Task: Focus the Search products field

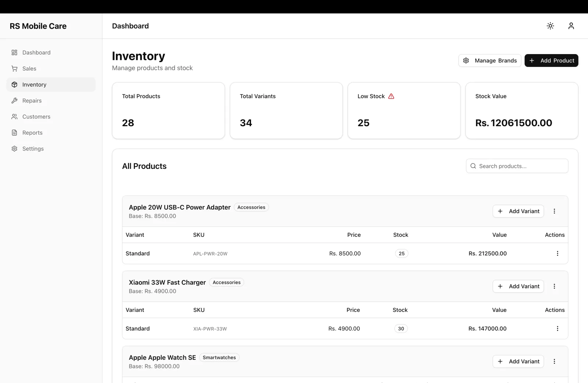Action: (517, 166)
